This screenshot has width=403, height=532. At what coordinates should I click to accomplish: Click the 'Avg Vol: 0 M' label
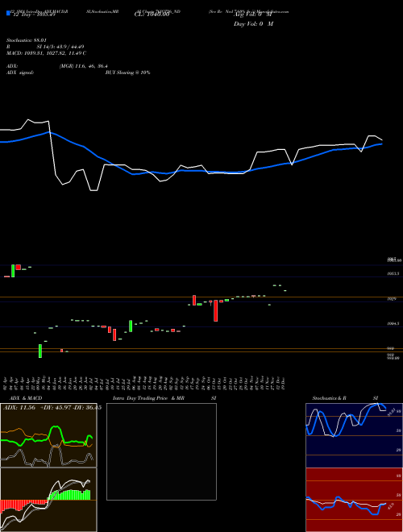tap(254, 15)
